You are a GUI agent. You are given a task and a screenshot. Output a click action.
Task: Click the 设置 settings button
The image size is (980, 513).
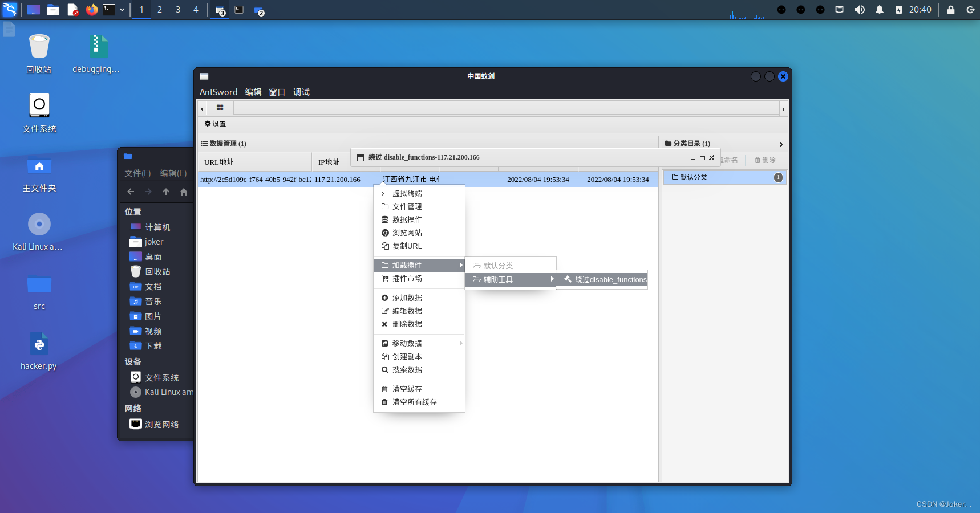(216, 124)
